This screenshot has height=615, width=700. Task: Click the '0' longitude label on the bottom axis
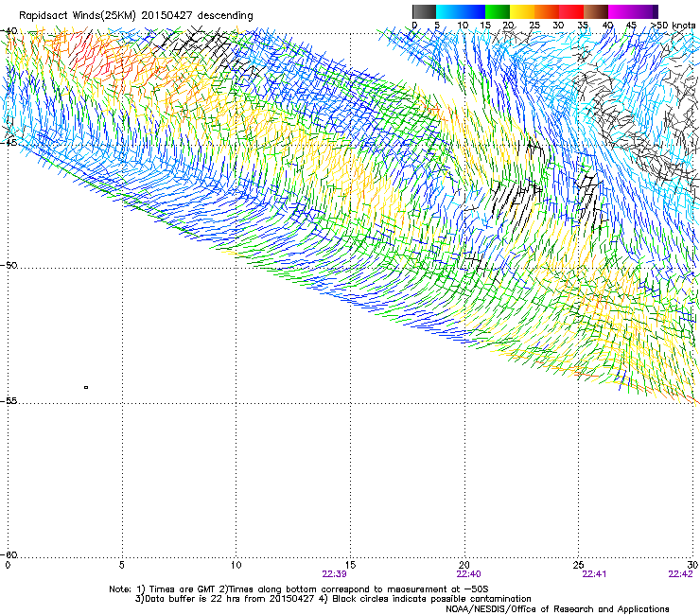8,565
